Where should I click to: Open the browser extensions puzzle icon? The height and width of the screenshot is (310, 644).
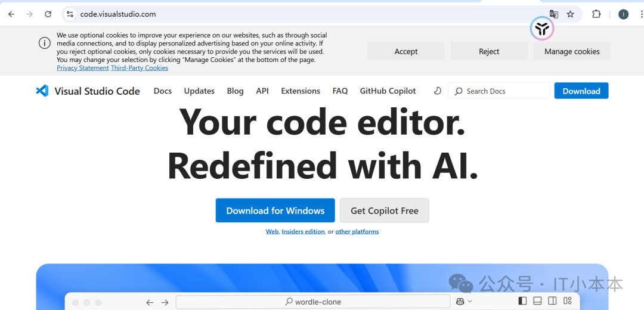coord(596,14)
